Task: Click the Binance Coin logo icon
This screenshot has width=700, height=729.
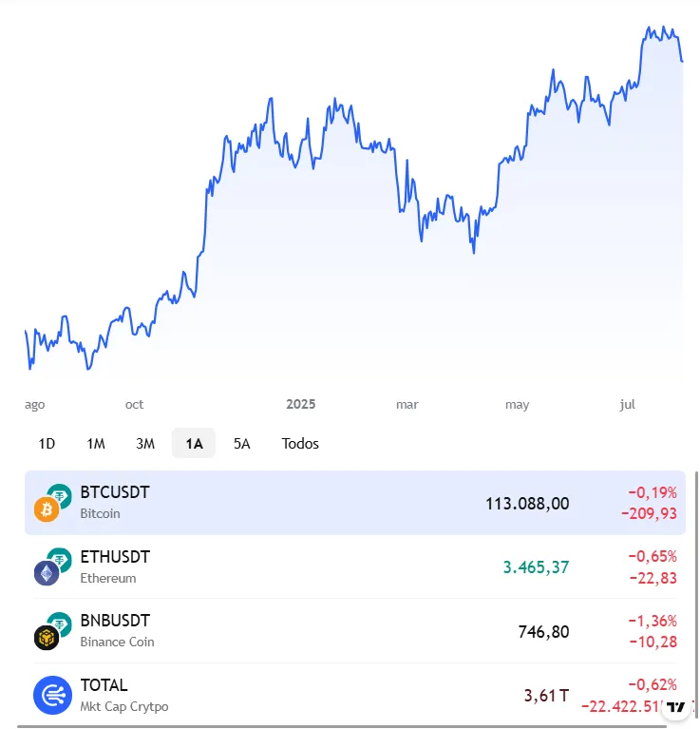Action: click(x=46, y=638)
